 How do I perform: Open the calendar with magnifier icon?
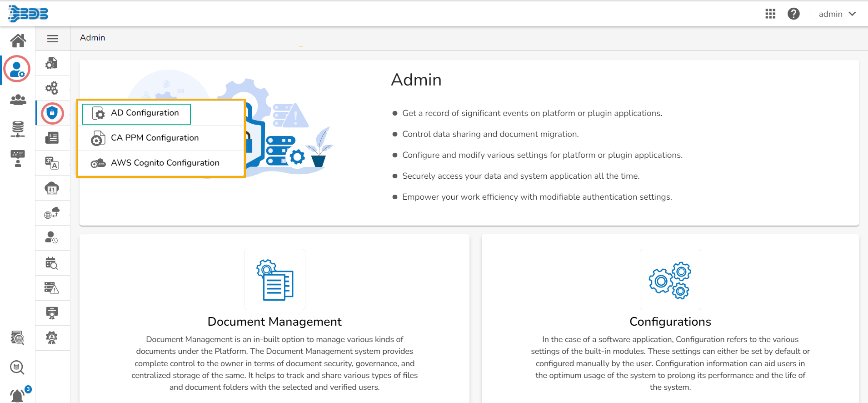tap(52, 263)
